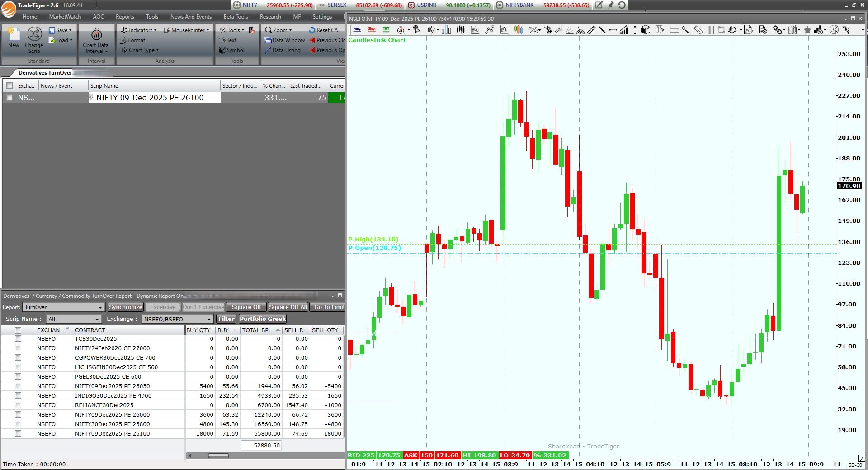Click the star favorites icon in chart toolbar
868x470 pixels.
tap(807, 30)
